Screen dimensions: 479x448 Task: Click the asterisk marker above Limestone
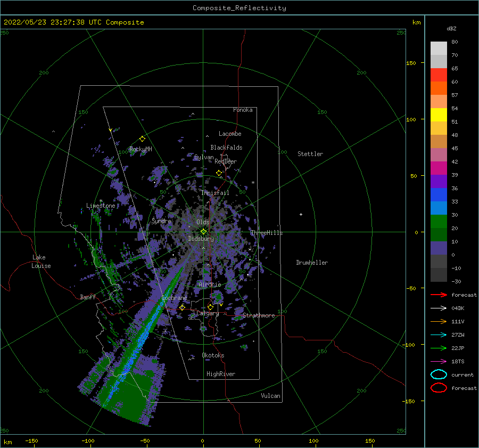pos(101,201)
